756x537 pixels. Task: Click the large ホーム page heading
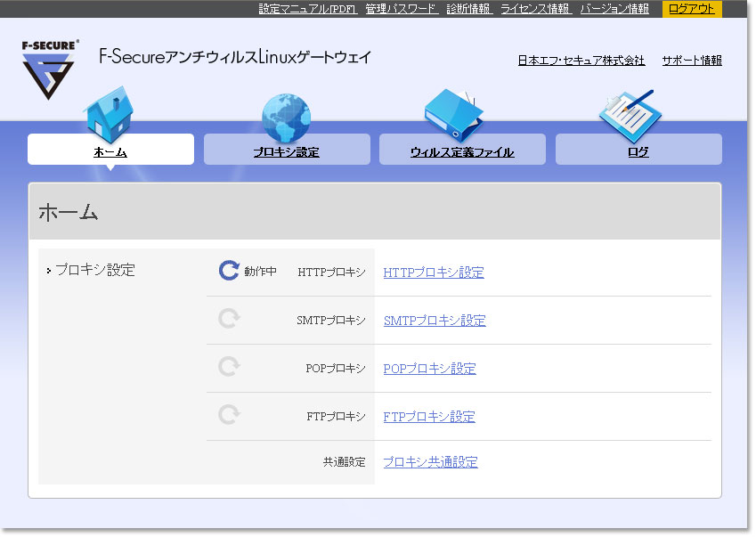69,212
